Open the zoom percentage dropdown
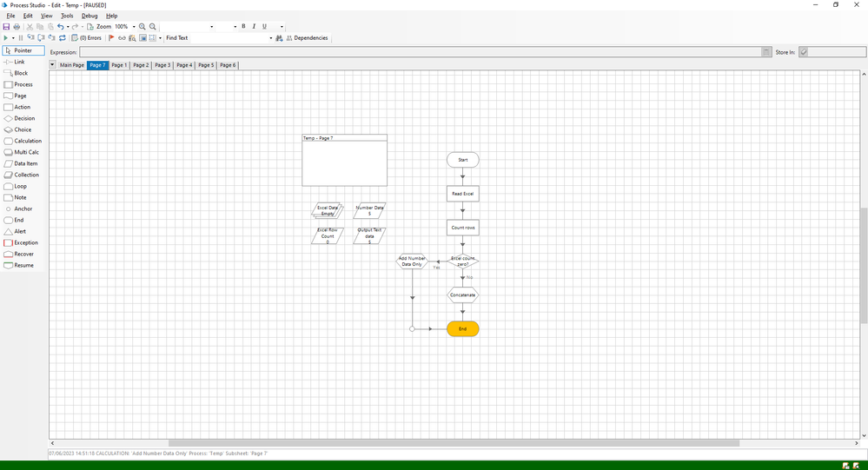Screen dimensions: 868x470 coord(134,27)
